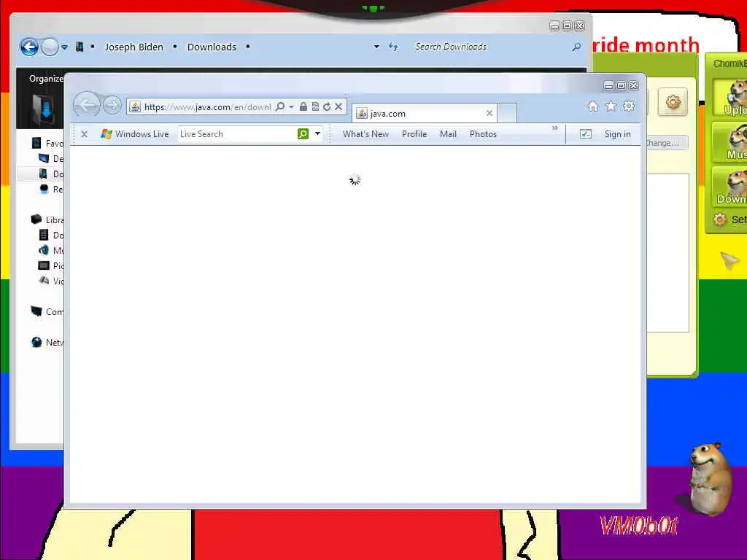Open Profile in Windows Live toolbar
This screenshot has width=747, height=560.
[414, 134]
